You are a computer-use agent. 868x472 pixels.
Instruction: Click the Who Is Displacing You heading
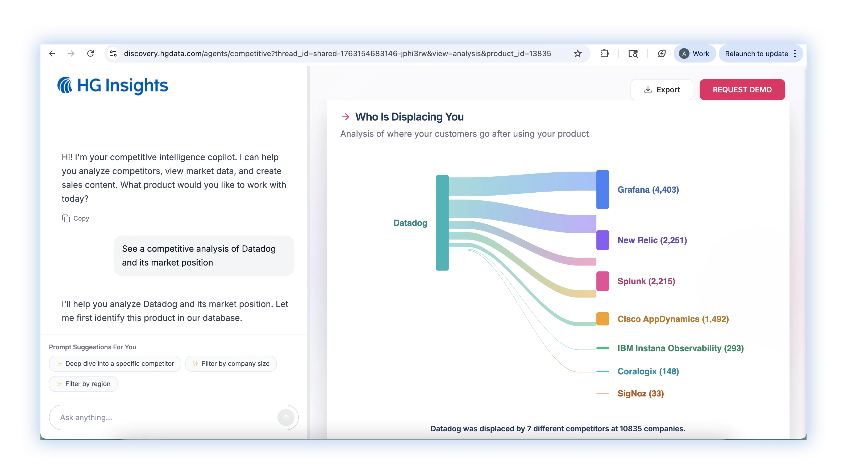409,117
